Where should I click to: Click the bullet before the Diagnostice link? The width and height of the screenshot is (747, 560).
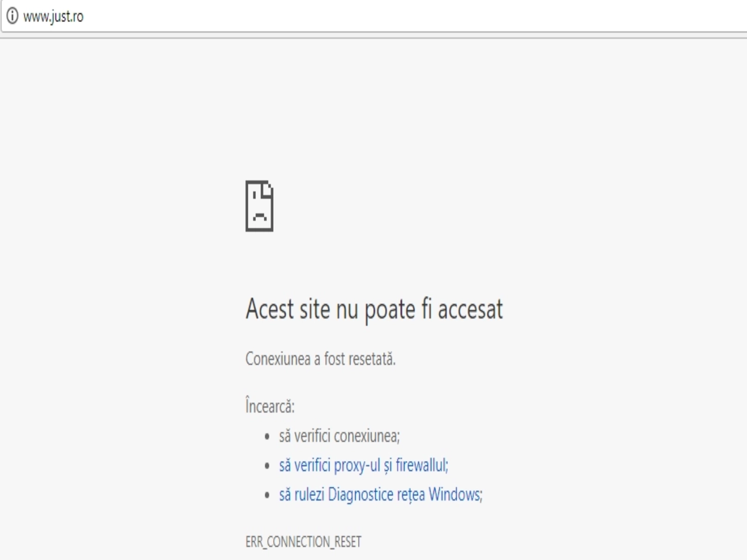[x=267, y=495]
